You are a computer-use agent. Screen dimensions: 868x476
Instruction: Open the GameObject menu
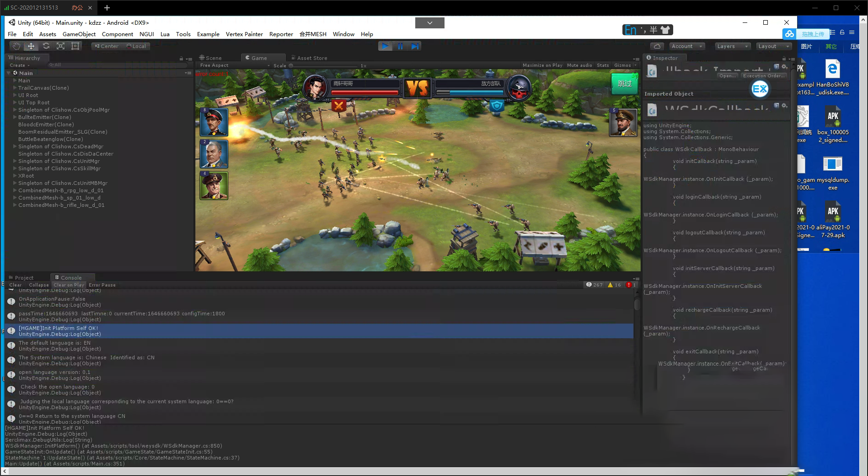click(x=79, y=34)
